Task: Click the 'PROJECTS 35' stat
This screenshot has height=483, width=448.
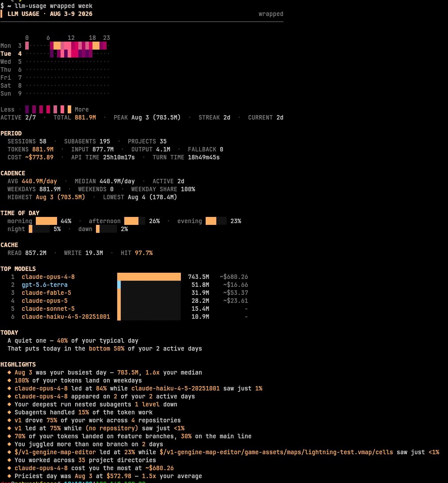Action: tap(147, 141)
